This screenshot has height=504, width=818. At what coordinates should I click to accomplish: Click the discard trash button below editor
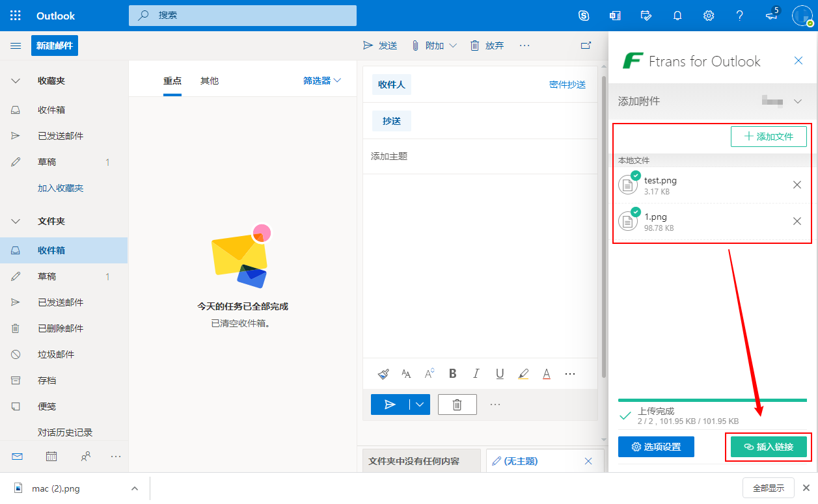point(457,405)
